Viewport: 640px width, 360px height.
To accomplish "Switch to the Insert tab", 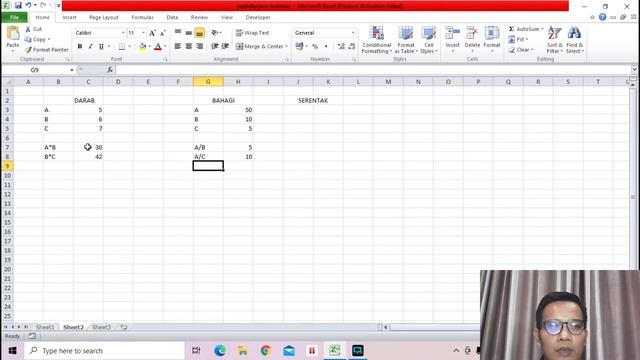I will (69, 18).
